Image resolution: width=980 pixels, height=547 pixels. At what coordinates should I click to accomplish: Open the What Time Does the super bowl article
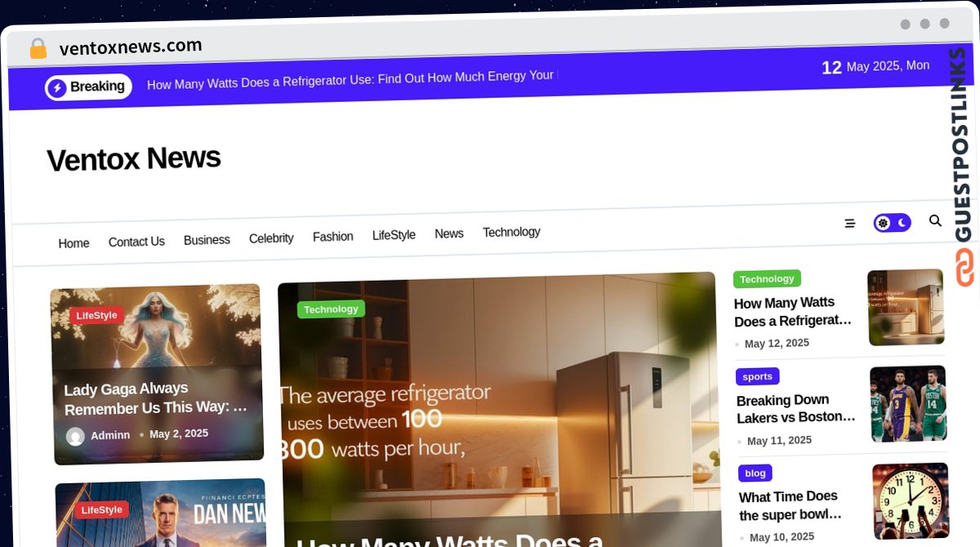[x=791, y=505]
